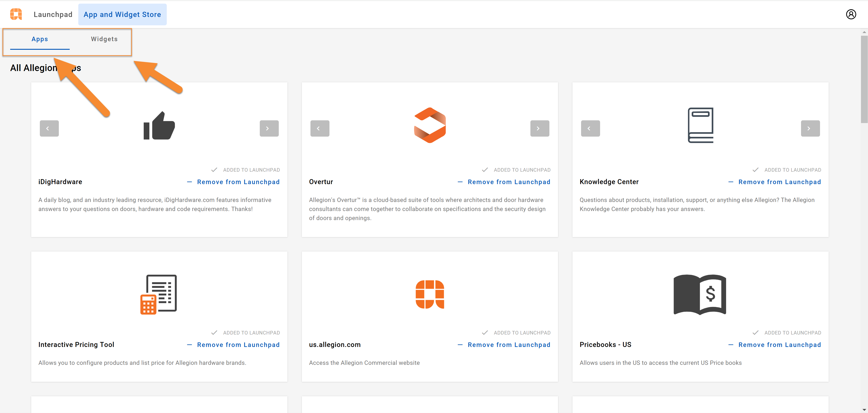Remove us.allegion.com from Launchpad
868x413 pixels.
(504, 345)
